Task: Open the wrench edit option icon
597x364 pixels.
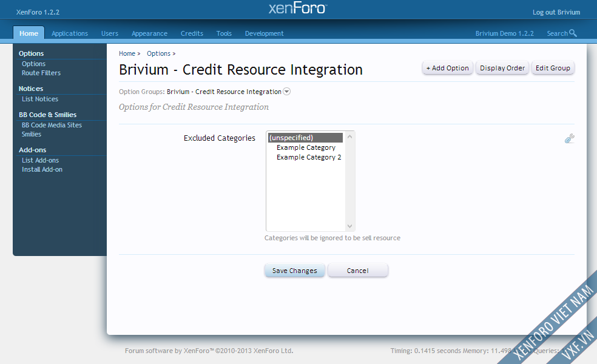Action: (570, 138)
